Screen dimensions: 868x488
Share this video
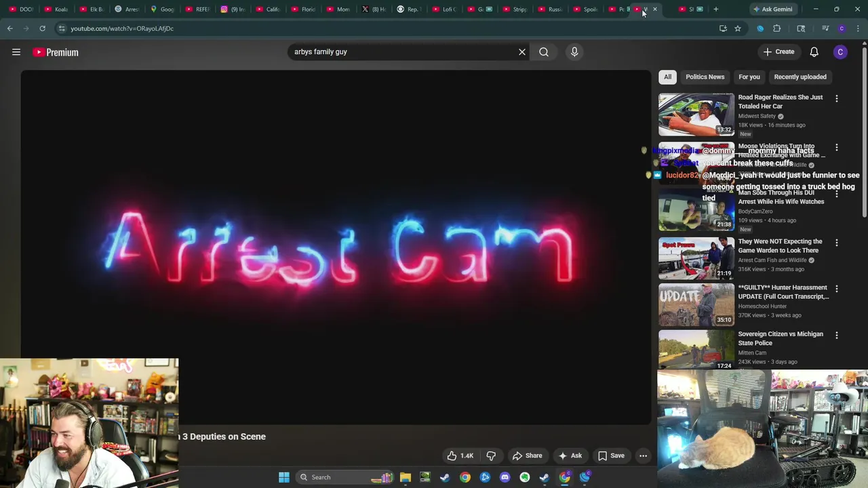tap(527, 455)
